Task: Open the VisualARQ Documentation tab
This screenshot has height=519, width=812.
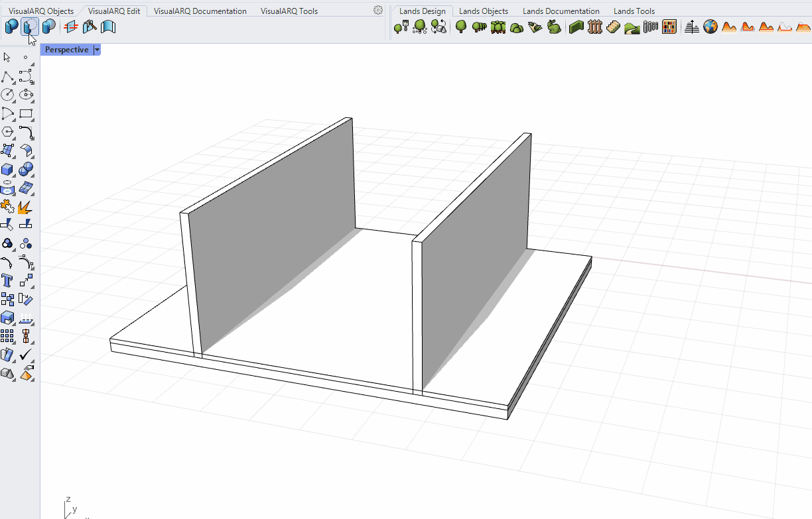Action: tap(200, 11)
